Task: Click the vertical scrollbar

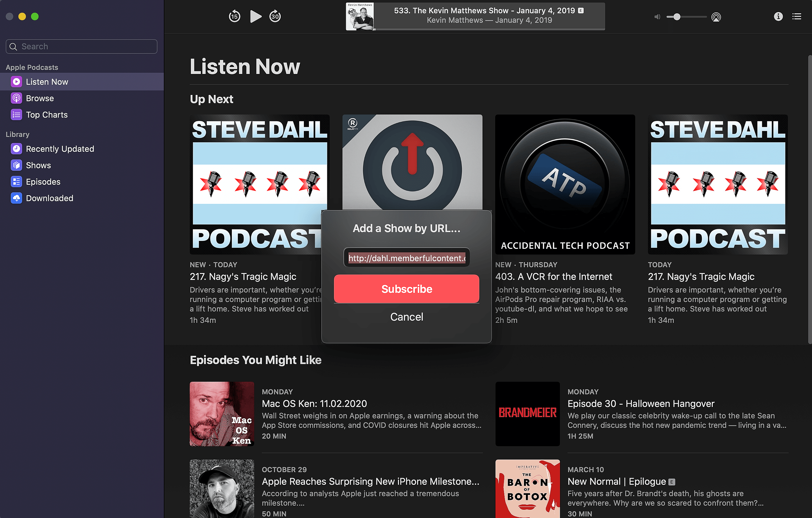Action: (x=810, y=199)
